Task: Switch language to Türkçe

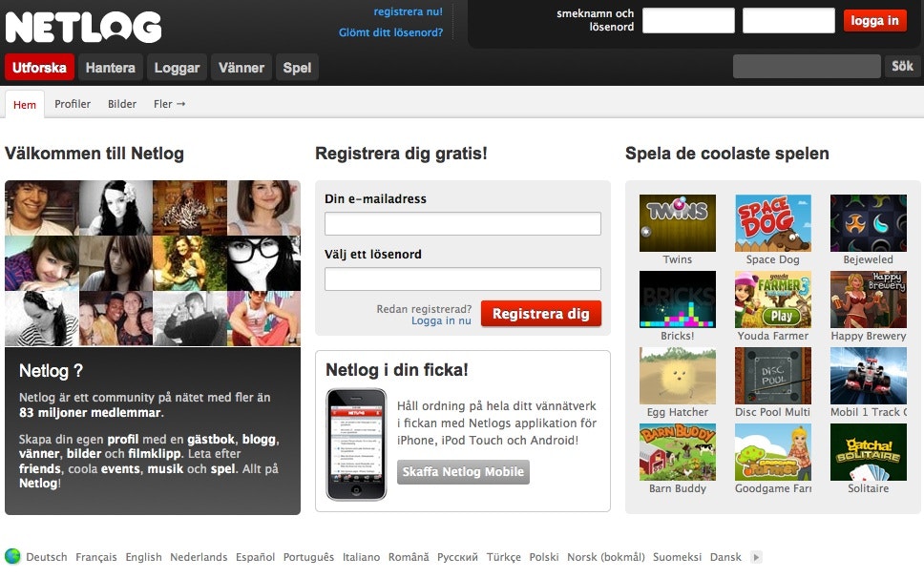Action: 504,557
